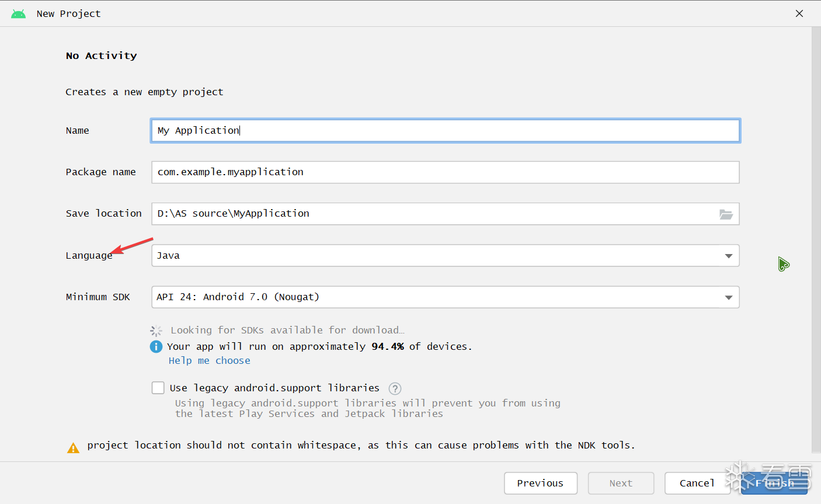821x504 pixels.
Task: Enable Use legacy android.support libraries checkbox
Action: [158, 388]
